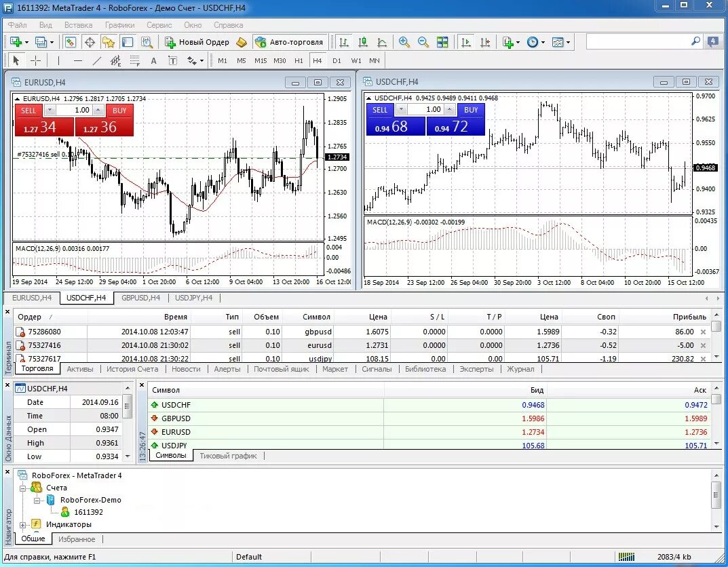Screen dimensions: 728x567
Task: Select GBPUSD row in Market Watch
Action: pos(430,418)
